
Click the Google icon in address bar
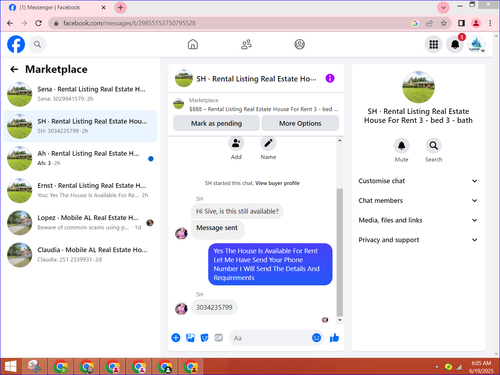415,23
